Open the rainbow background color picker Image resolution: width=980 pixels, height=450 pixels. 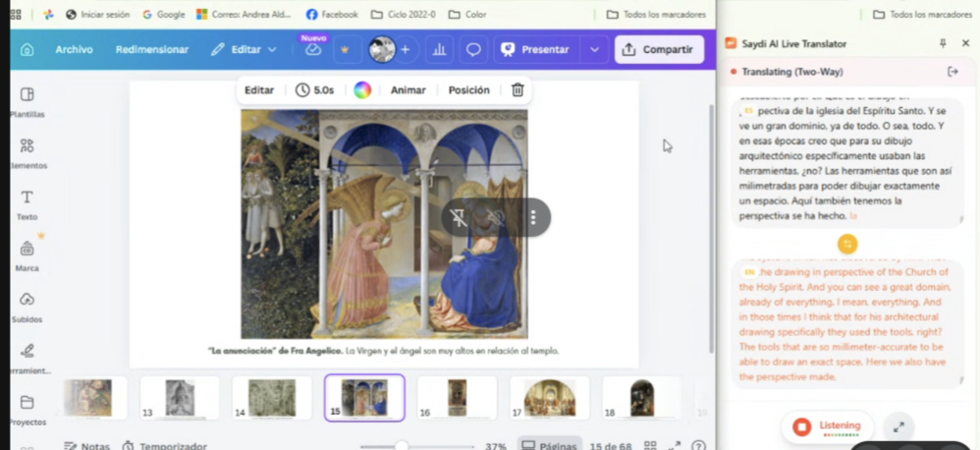(x=362, y=90)
